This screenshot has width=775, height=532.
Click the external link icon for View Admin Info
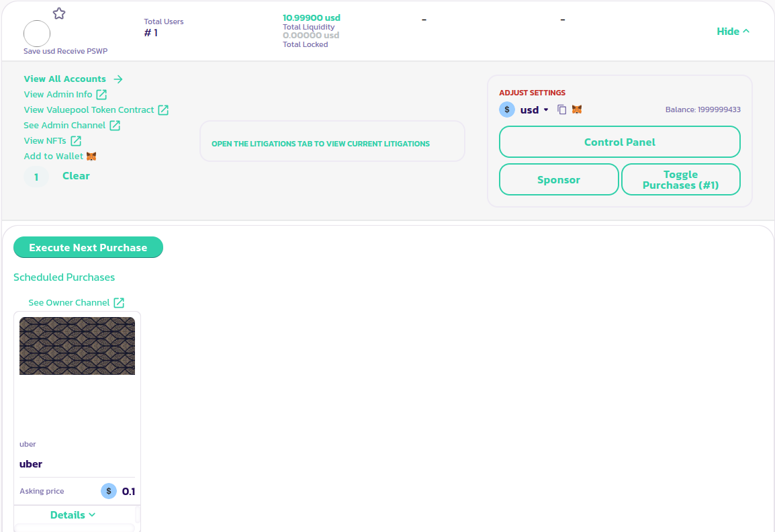click(x=101, y=95)
